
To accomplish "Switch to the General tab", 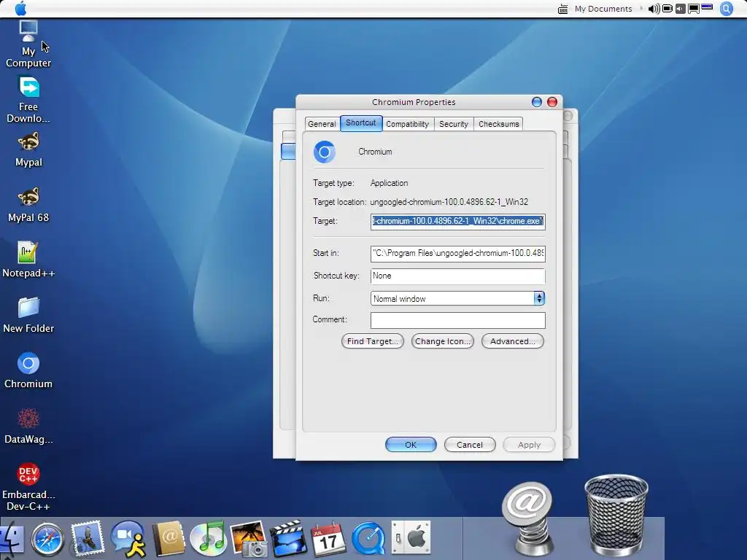I will (322, 124).
